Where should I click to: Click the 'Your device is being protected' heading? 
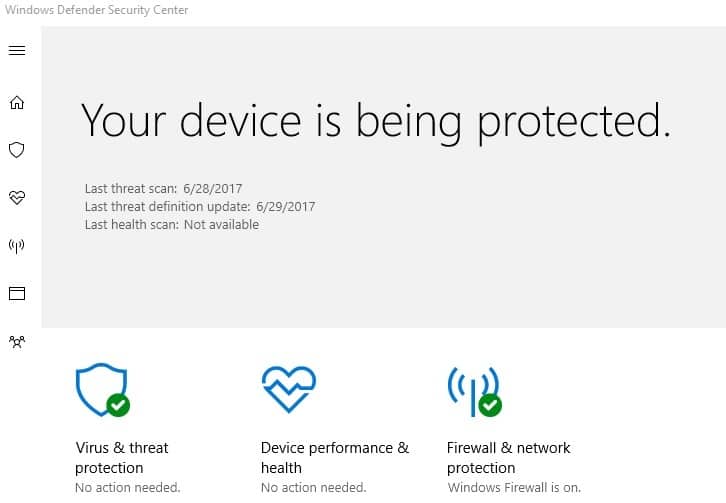coord(376,121)
